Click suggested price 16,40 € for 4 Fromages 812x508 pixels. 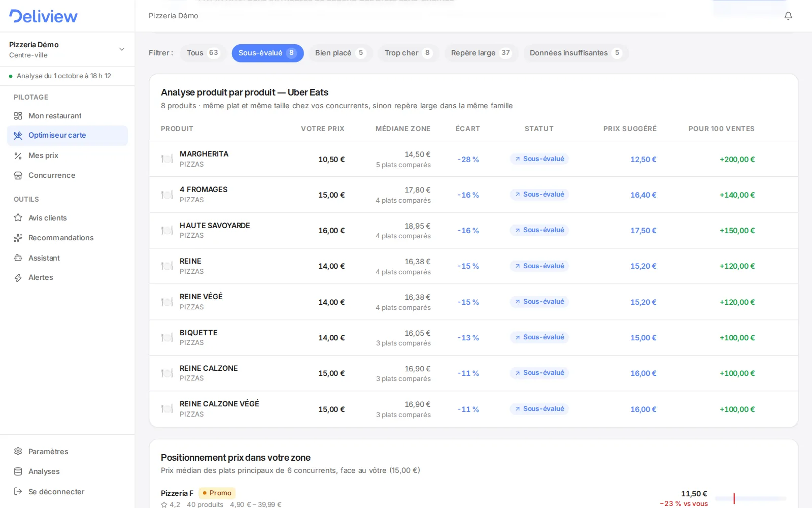(x=643, y=195)
